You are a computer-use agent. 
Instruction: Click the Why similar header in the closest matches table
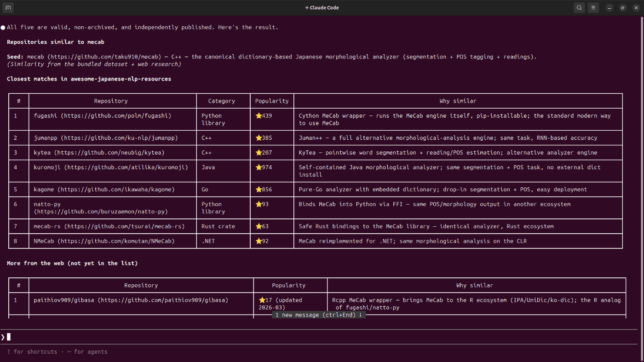(x=458, y=101)
